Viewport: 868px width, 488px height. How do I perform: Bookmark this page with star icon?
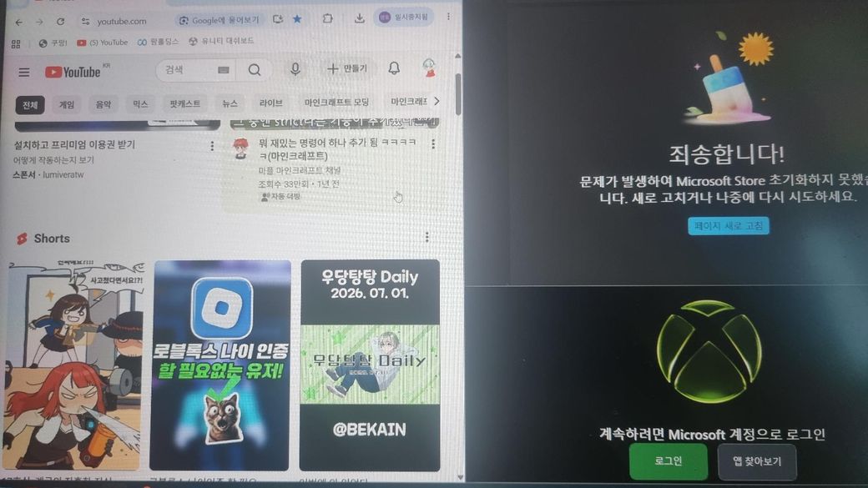pos(297,19)
